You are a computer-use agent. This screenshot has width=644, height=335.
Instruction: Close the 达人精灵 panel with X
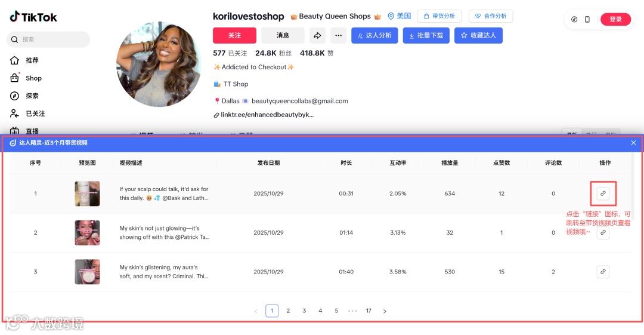633,143
